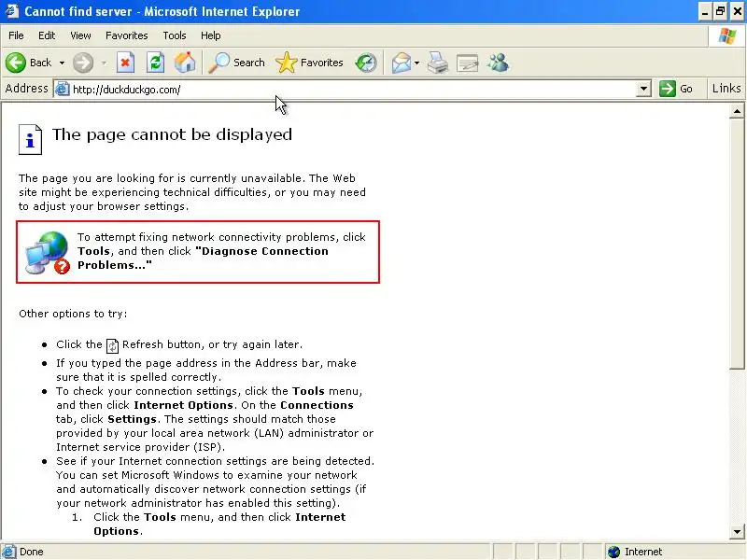
Task: Click the bold text "Diagnose Connection Problems..."
Action: pyautogui.click(x=204, y=259)
